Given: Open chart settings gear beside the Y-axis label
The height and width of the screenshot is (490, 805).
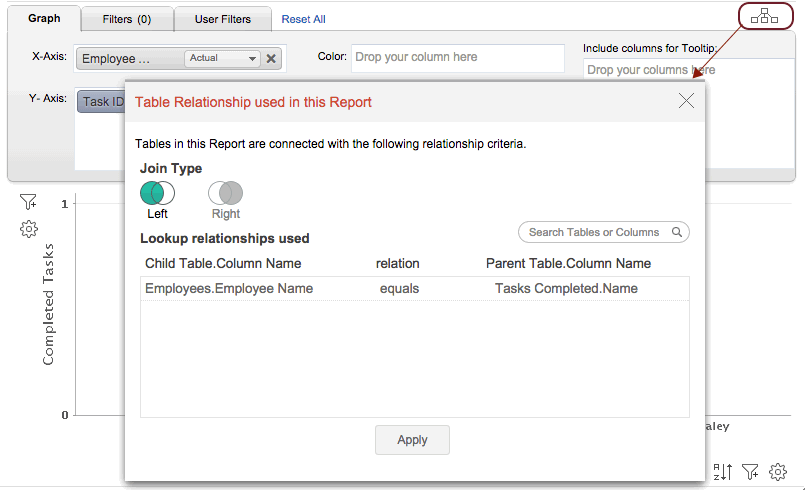Looking at the screenshot, I should 28,229.
